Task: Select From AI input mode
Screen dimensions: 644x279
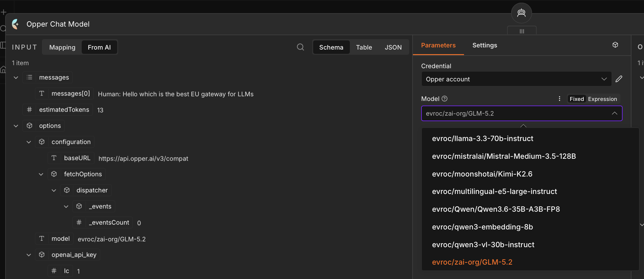Action: coord(99,47)
